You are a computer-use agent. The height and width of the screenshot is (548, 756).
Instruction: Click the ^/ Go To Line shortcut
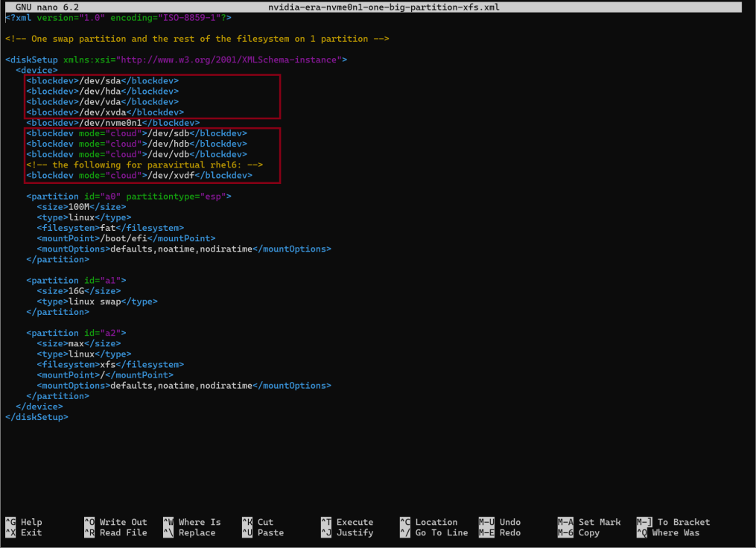point(434,532)
